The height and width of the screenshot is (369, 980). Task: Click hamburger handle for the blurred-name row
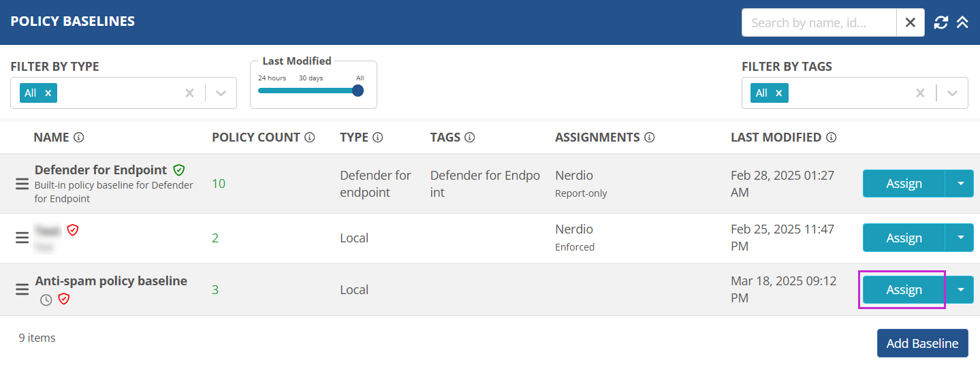pos(22,238)
